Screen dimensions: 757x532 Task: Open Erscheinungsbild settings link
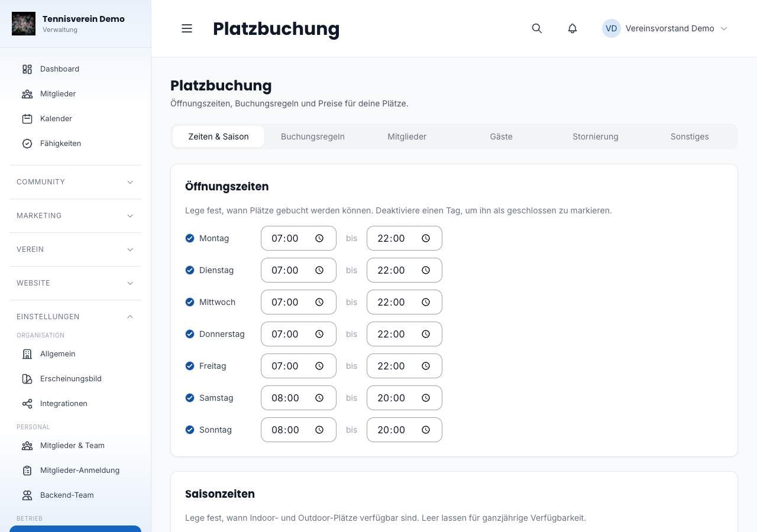click(76, 379)
